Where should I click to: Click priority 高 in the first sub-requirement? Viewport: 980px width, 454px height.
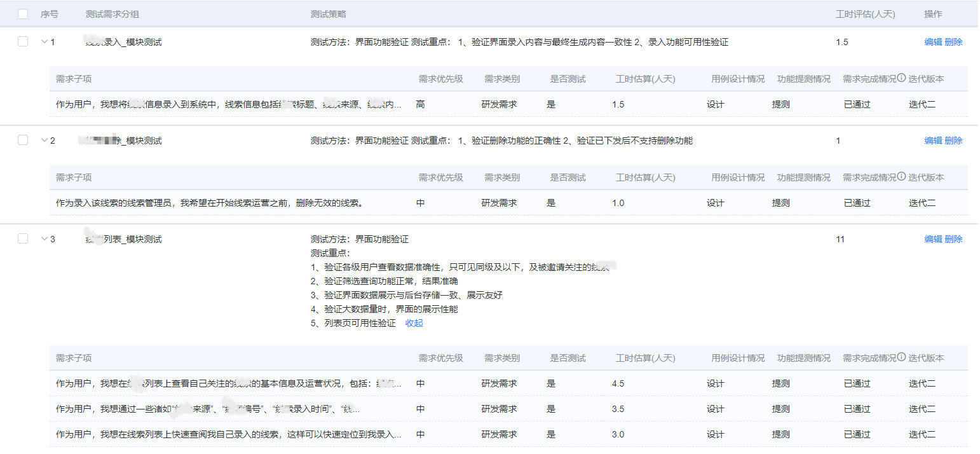pyautogui.click(x=420, y=104)
